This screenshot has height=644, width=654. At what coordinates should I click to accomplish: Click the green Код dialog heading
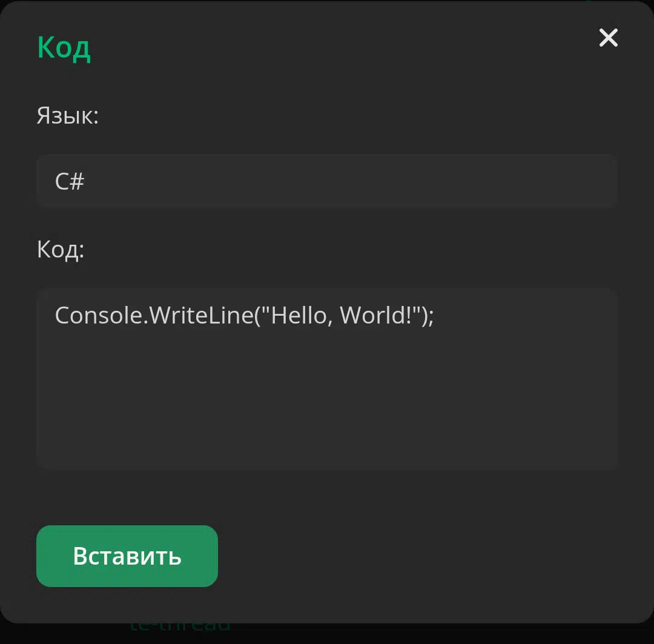[x=64, y=48]
